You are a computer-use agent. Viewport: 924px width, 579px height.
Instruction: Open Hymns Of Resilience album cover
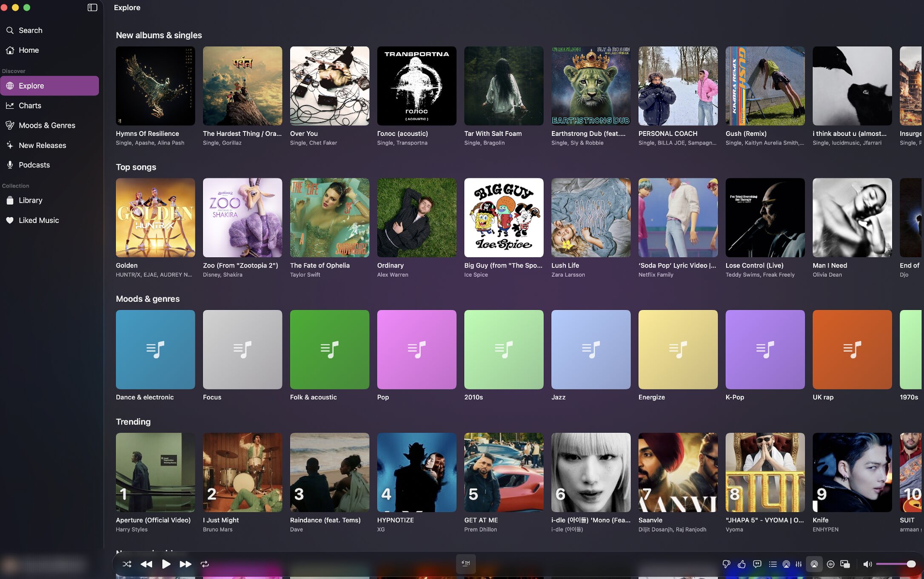[155, 86]
